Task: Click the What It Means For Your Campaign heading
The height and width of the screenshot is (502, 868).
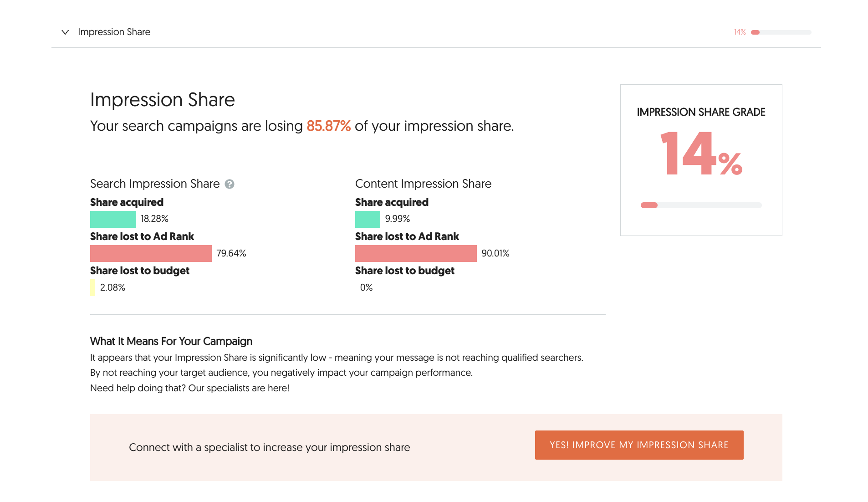Action: coord(171,341)
